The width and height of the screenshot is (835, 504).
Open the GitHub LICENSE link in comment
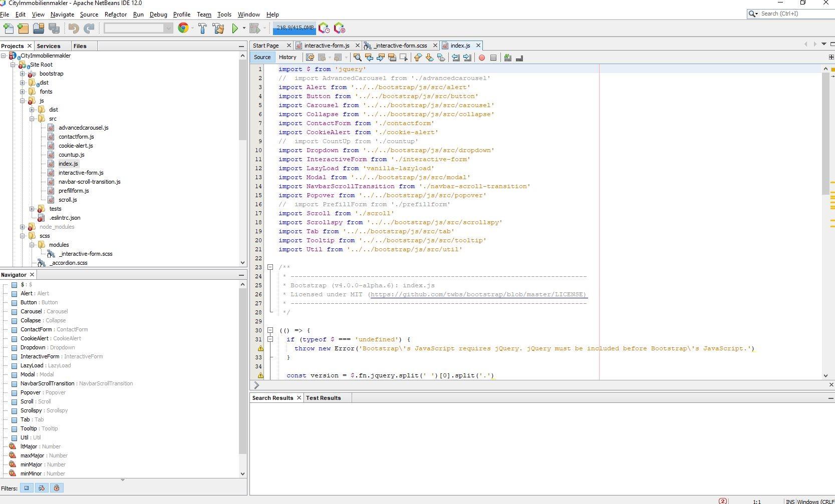478,294
